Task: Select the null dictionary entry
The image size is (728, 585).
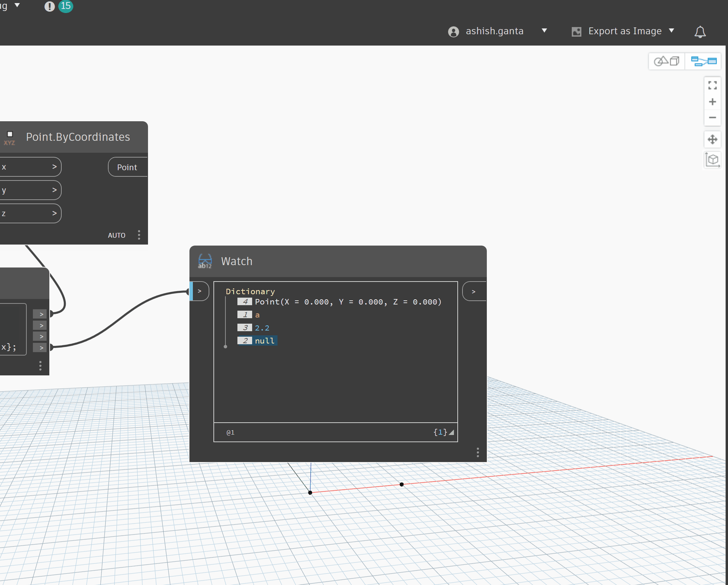Action: click(265, 341)
